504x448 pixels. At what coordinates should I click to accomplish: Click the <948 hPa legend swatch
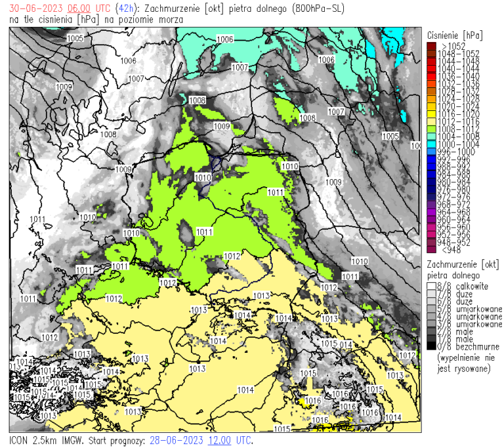pos(431,250)
